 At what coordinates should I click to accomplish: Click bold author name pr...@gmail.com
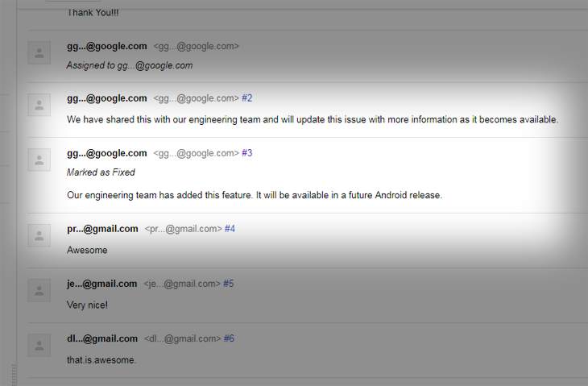[102, 229]
